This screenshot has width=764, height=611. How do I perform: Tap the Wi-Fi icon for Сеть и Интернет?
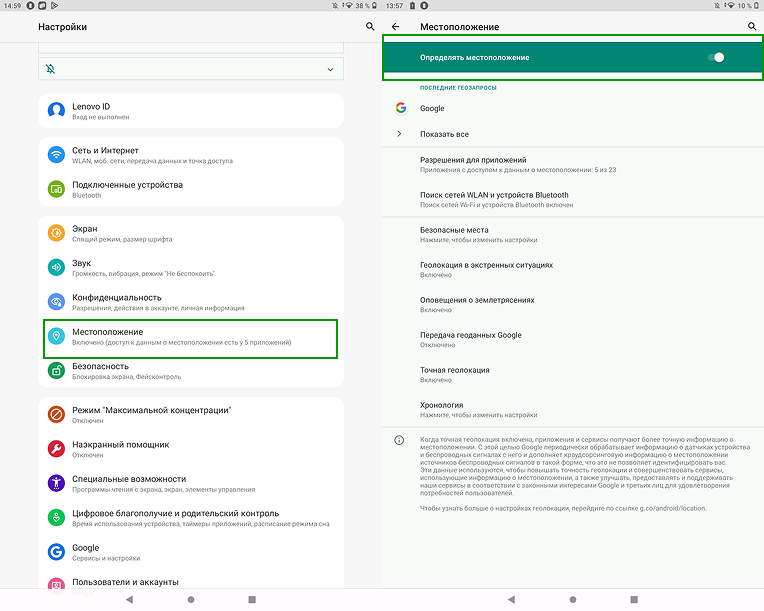(56, 155)
